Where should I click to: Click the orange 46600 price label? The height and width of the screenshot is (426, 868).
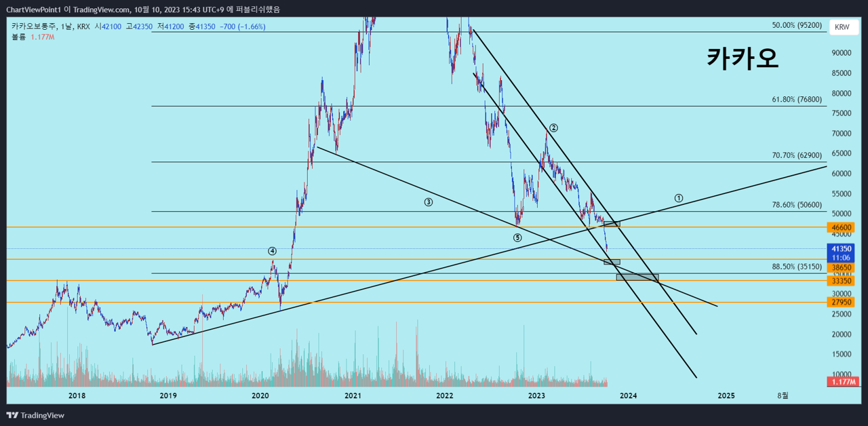842,227
